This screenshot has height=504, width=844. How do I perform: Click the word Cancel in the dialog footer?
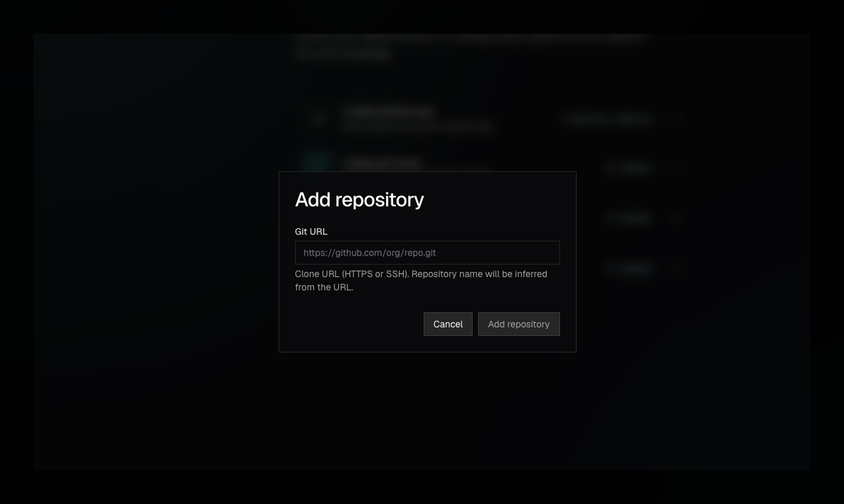(x=448, y=324)
